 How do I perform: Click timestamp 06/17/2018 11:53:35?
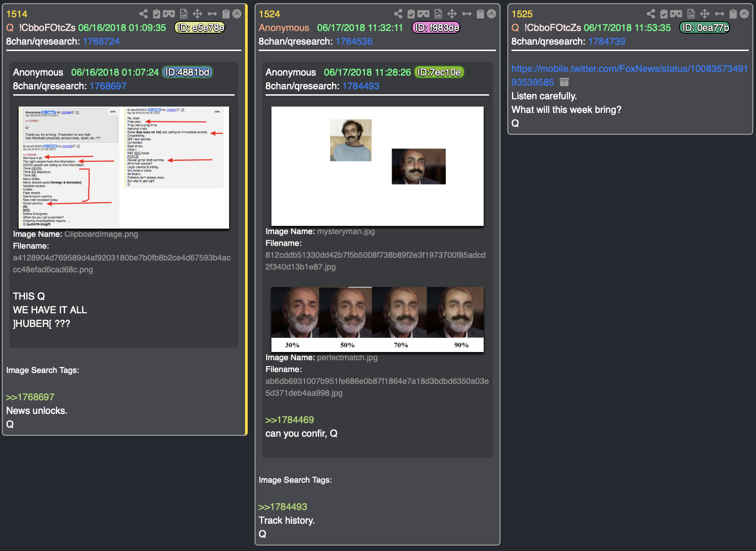627,28
